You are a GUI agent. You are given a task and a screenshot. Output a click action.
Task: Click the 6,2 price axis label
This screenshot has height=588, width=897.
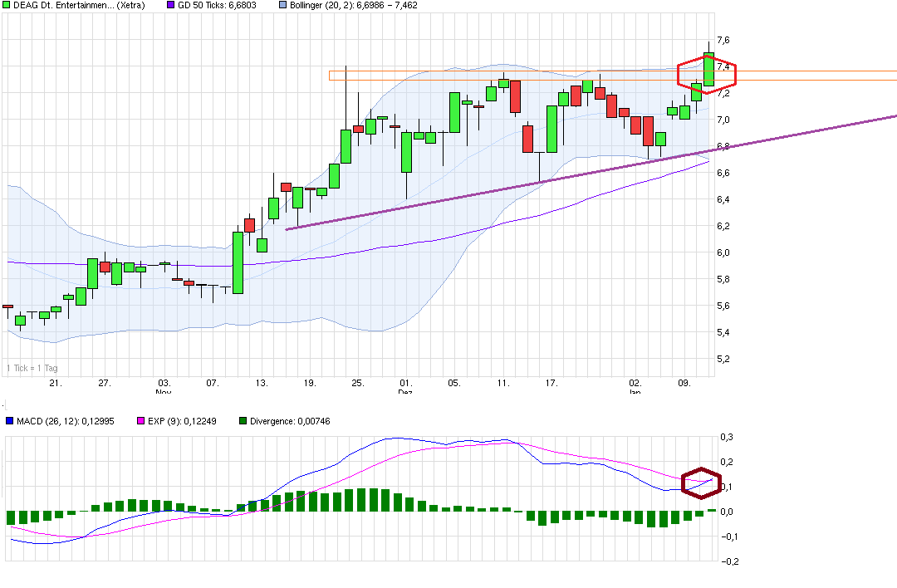[x=723, y=227]
